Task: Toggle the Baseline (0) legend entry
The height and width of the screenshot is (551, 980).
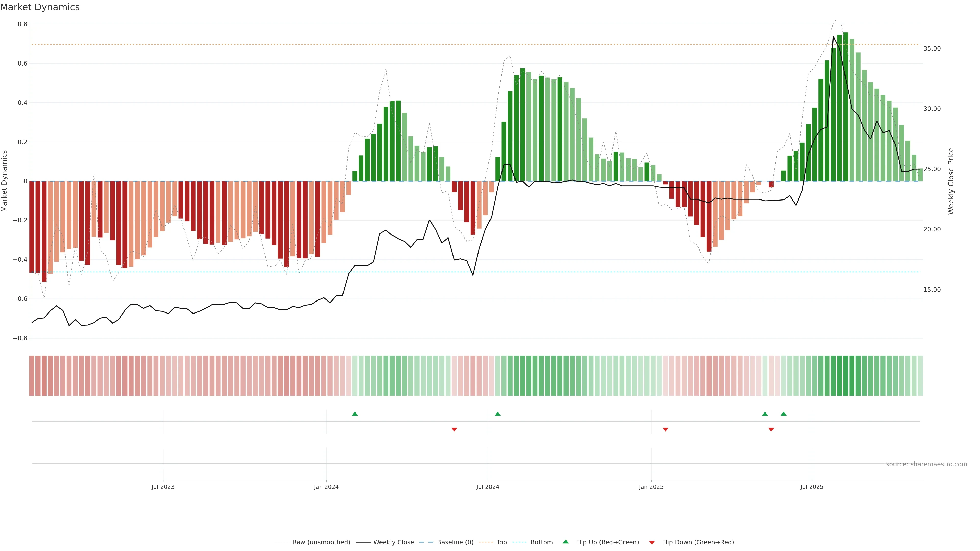Action: point(455,542)
